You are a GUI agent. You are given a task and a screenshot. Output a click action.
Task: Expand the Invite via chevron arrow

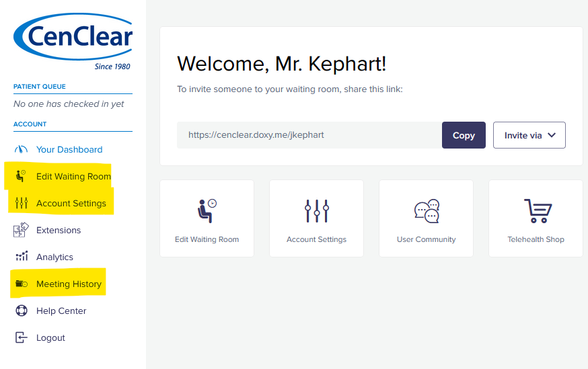[552, 135]
